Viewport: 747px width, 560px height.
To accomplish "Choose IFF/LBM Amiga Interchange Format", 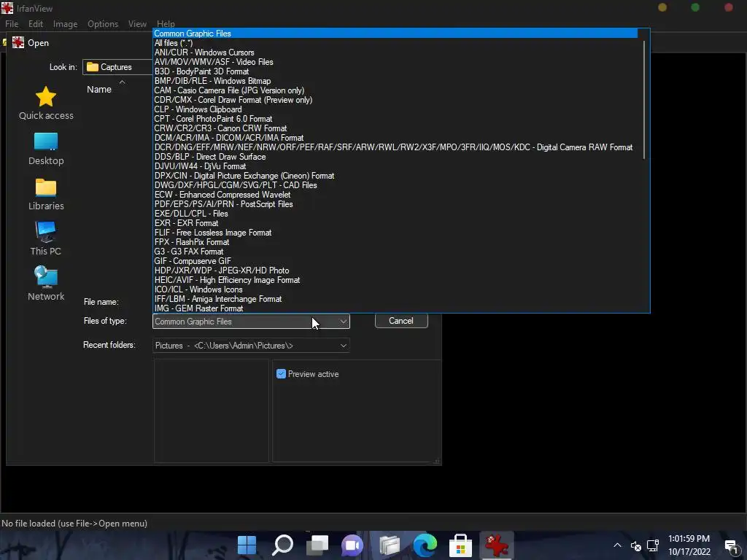I will coord(395,299).
